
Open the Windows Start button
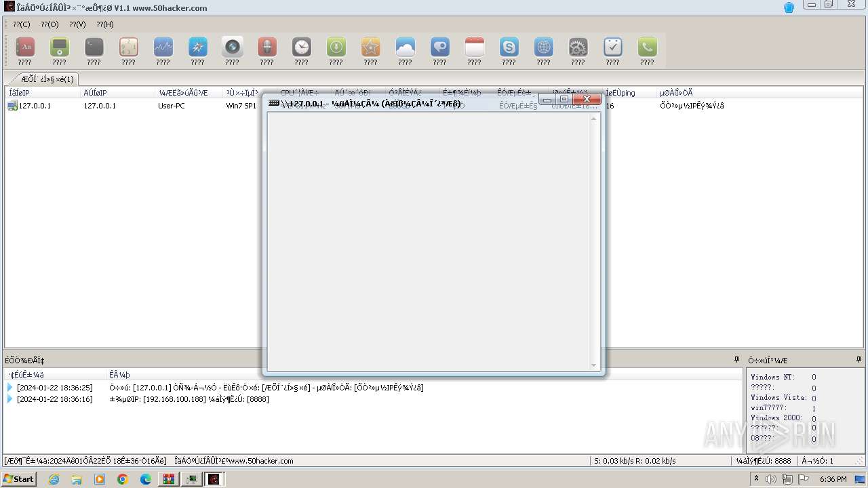pos(18,479)
